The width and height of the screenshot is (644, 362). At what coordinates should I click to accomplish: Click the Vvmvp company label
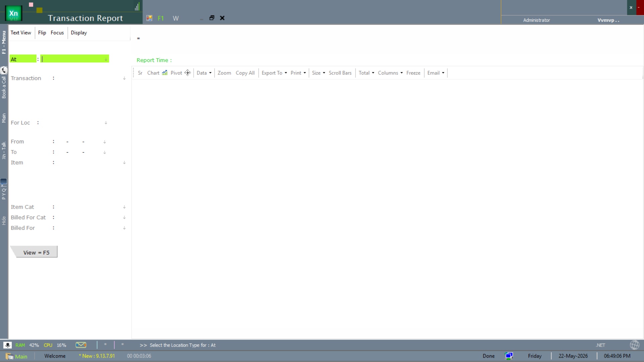click(608, 20)
